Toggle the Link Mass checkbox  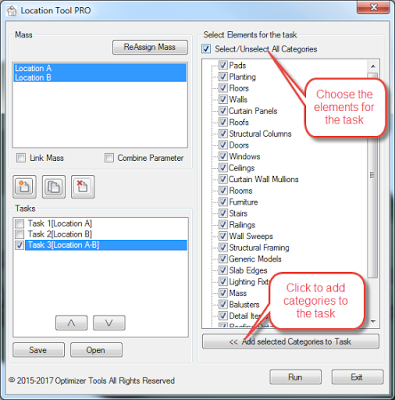(x=21, y=158)
